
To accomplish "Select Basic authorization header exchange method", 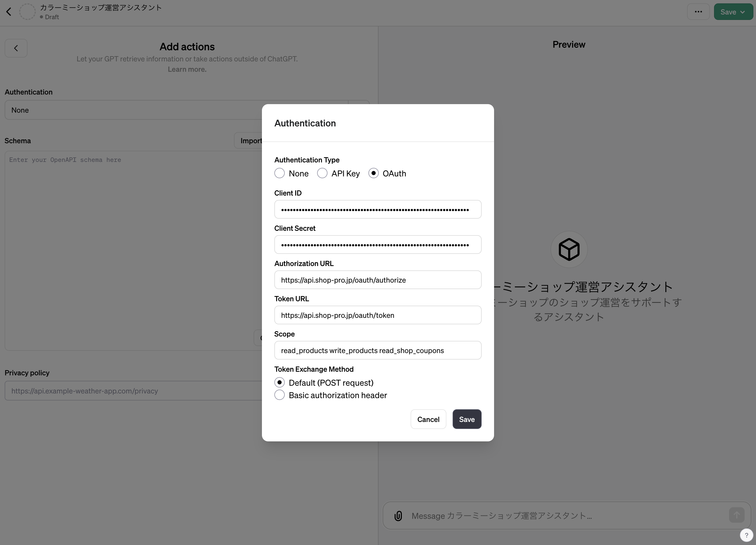I will click(x=279, y=395).
